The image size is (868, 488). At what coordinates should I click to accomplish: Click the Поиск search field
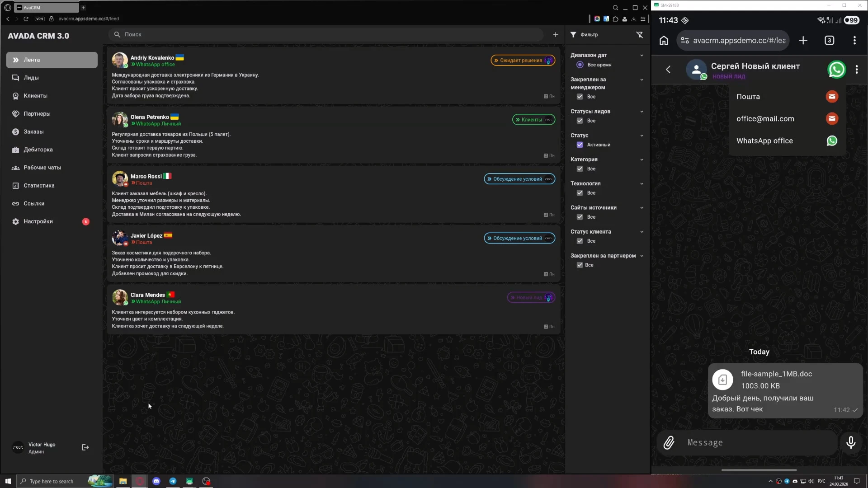(x=325, y=35)
